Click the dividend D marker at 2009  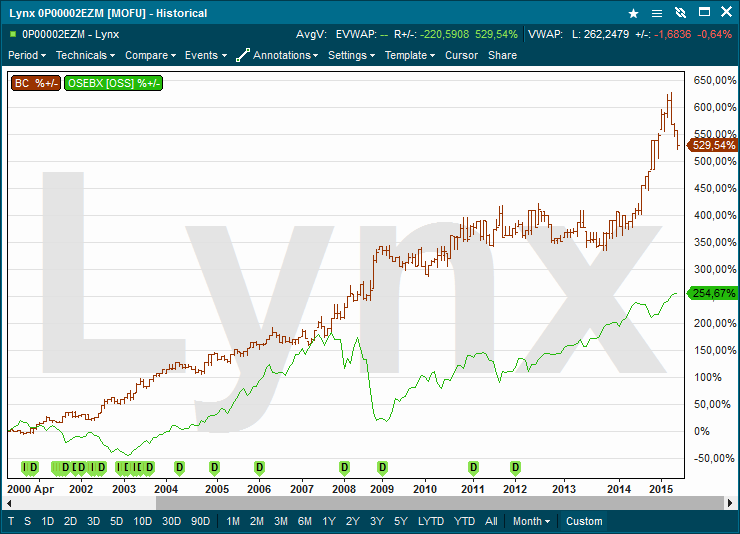pyautogui.click(x=382, y=468)
